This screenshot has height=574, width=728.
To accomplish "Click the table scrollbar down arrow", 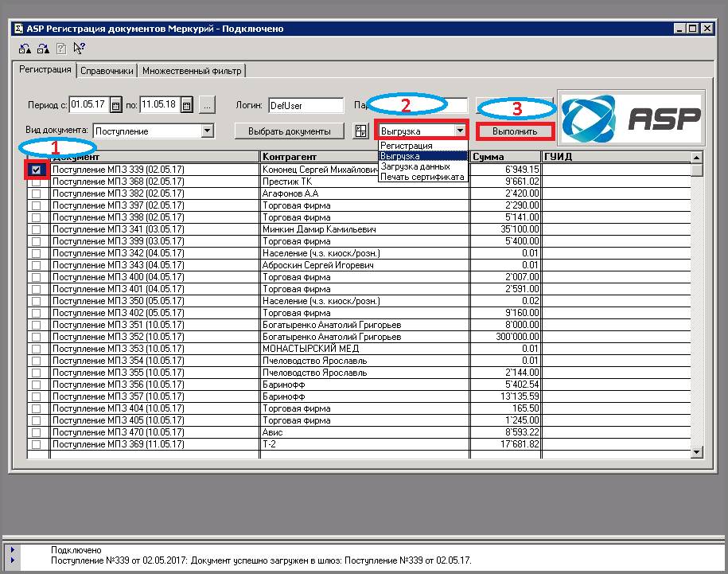I will 696,452.
